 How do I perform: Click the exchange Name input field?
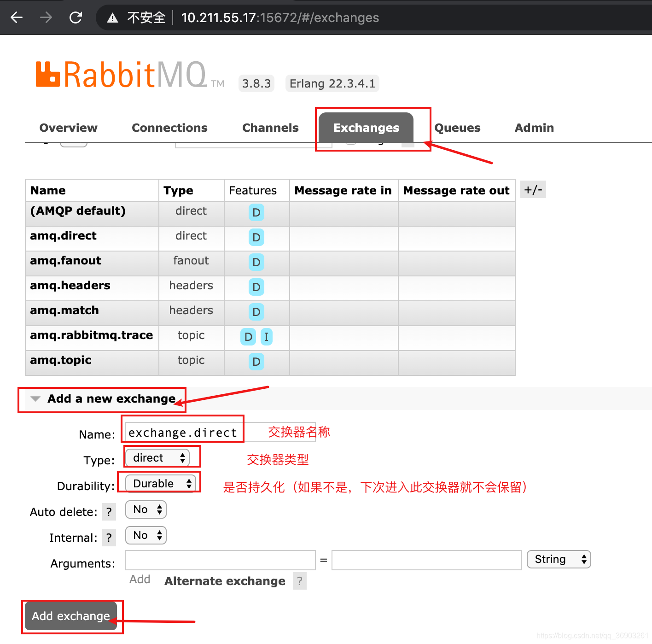pos(220,433)
